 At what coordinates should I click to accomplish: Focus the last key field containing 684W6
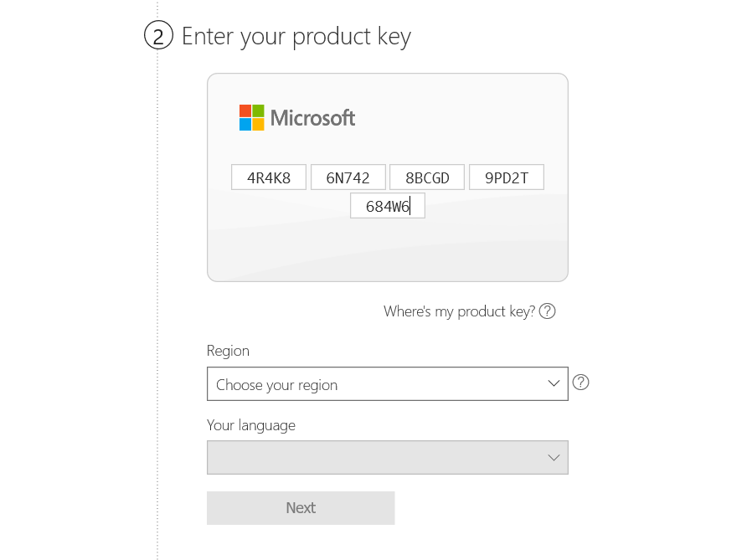tap(387, 206)
